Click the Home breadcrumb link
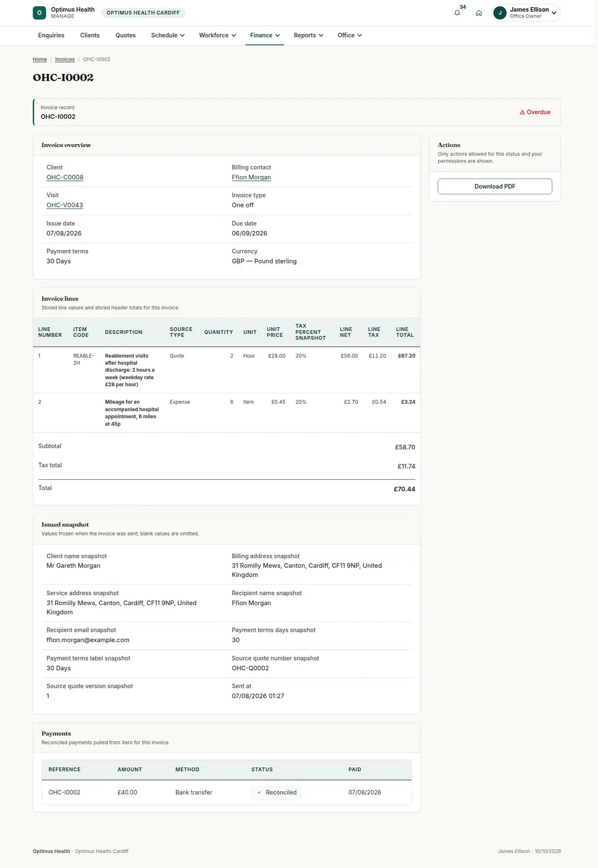The height and width of the screenshot is (868, 598). (40, 59)
